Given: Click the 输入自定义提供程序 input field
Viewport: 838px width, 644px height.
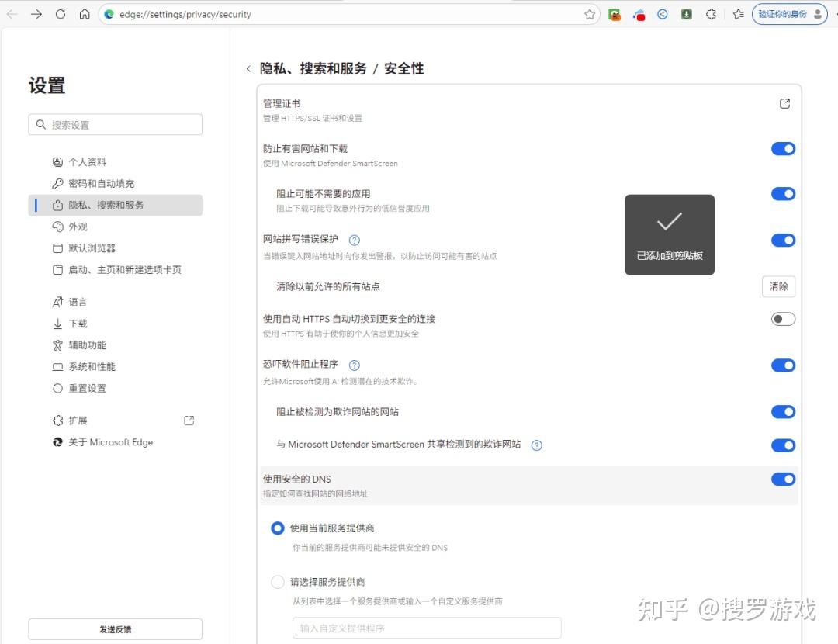Looking at the screenshot, I should click(x=427, y=628).
